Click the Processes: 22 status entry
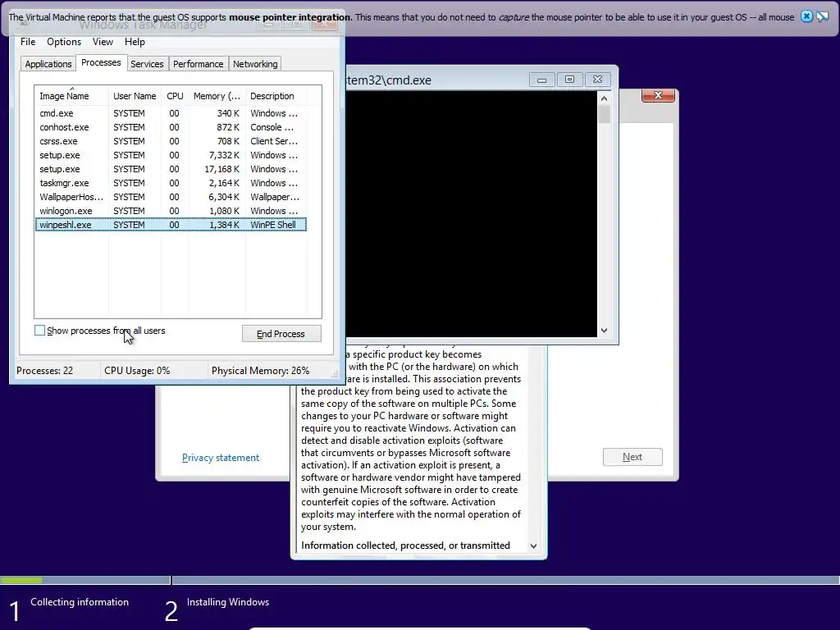Viewport: 840px width, 630px height. pyautogui.click(x=44, y=371)
